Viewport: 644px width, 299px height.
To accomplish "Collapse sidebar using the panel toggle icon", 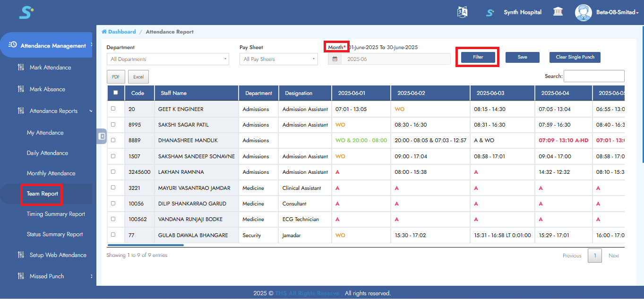I will tap(102, 136).
